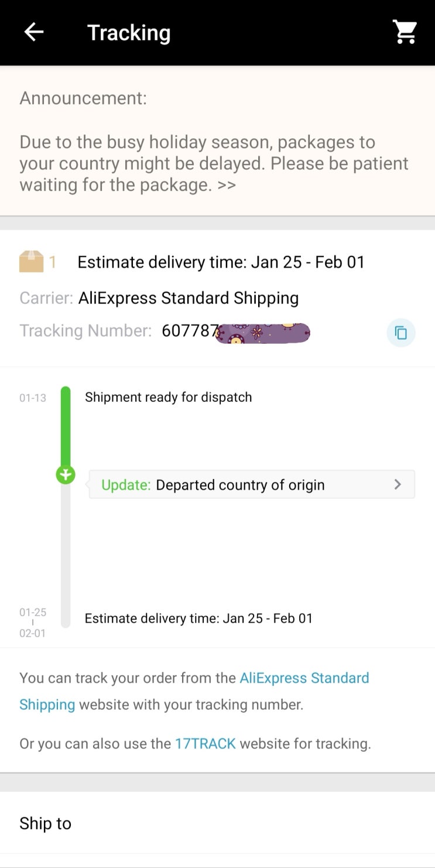Screen dimensions: 435x868
Task: Tap the 'Tracking' page title
Action: 129,33
